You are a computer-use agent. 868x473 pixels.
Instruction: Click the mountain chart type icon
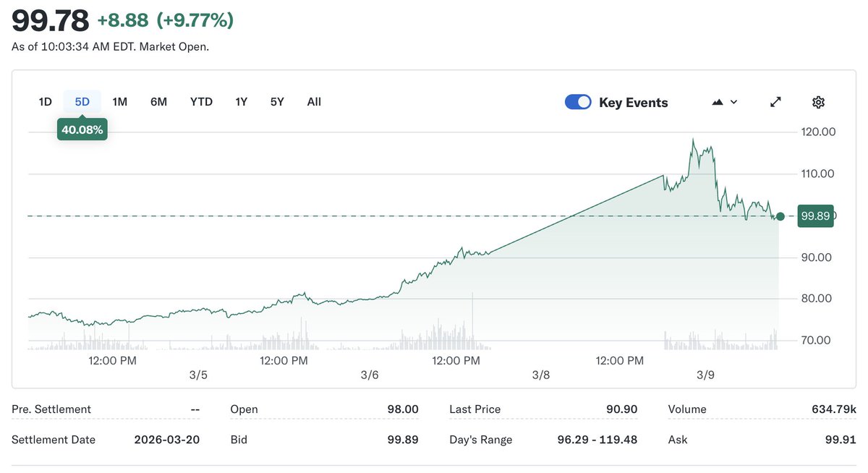tap(718, 102)
